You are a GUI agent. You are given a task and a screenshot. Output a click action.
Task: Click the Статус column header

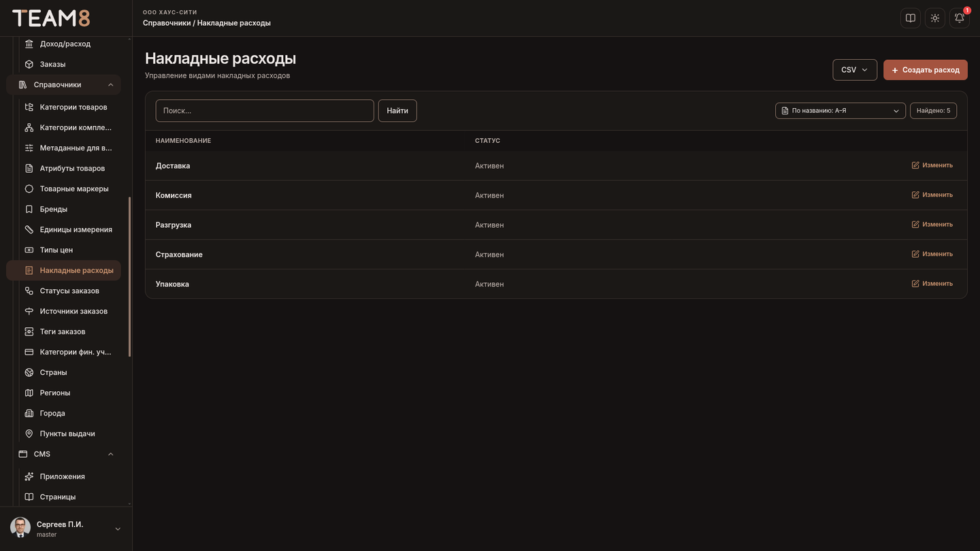487,141
